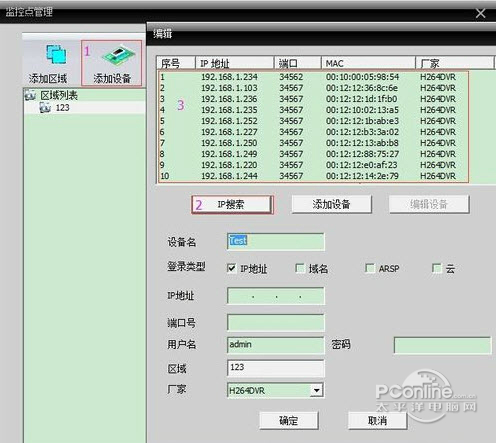This screenshot has width=496, height=443.
Task: Sort by the 厂家 column header
Action: point(454,63)
